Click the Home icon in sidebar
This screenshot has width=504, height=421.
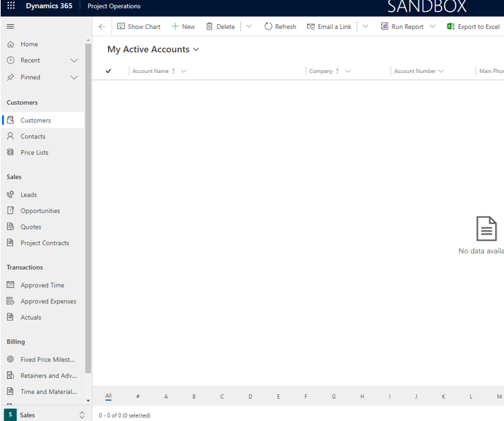coord(10,44)
